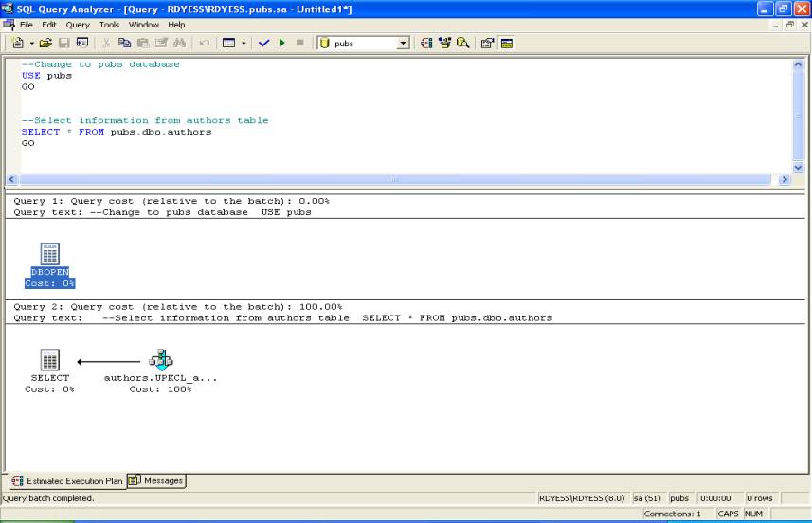Screen dimensions: 812x523
Task: Click the Query 2 cost header text
Action: 178,307
